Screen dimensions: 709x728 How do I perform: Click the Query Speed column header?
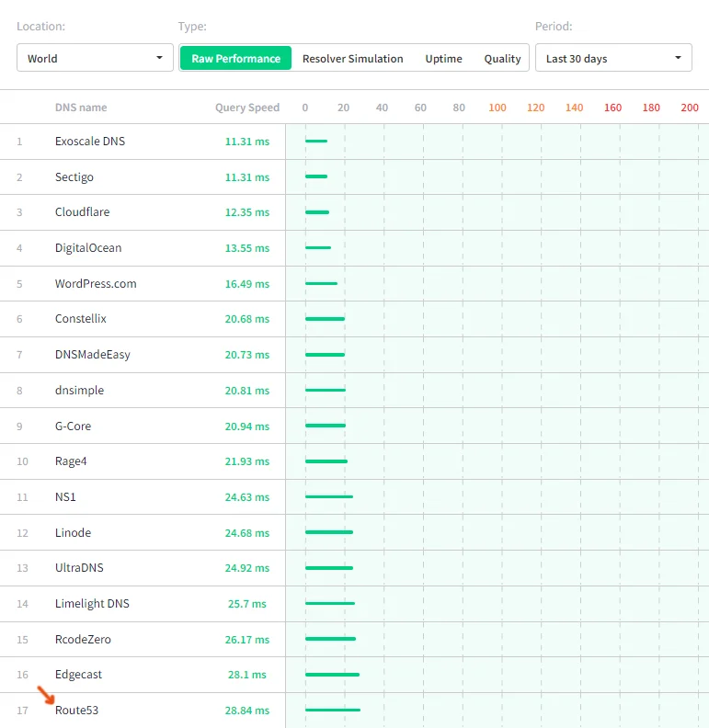click(247, 108)
